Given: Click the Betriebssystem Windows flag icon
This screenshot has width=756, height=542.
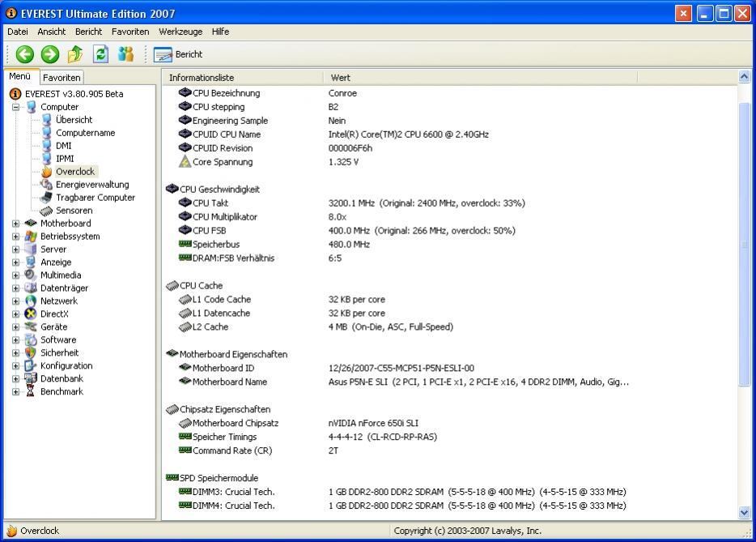Looking at the screenshot, I should click(31, 237).
